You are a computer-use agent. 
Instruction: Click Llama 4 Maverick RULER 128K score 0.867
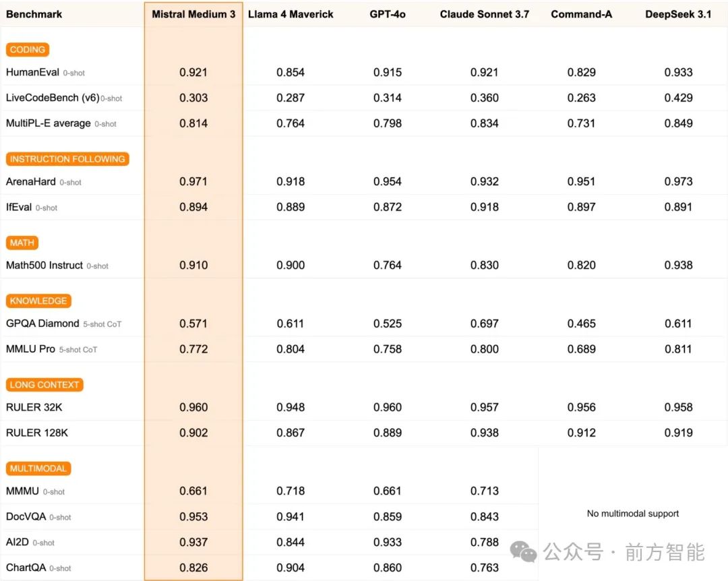click(x=291, y=433)
